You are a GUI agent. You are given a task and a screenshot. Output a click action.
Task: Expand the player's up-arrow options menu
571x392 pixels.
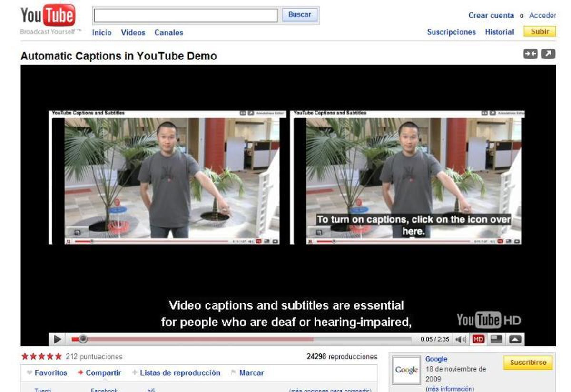(x=516, y=339)
